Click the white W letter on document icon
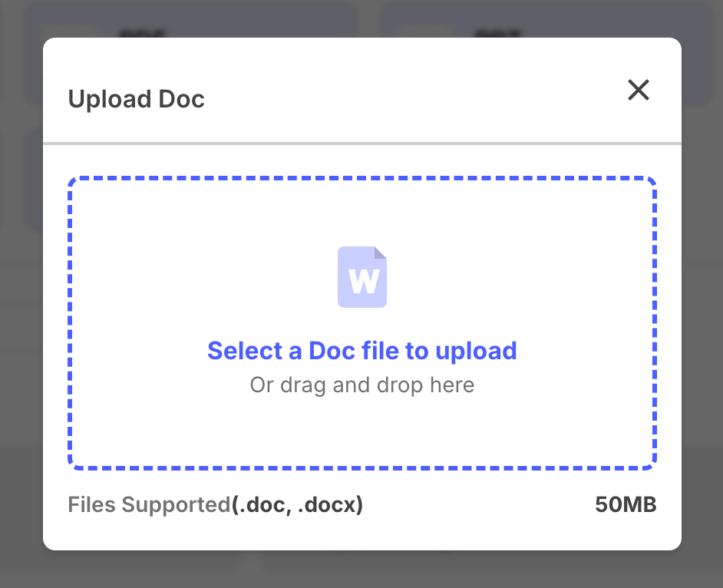Viewport: 723px width, 588px height. [364, 281]
